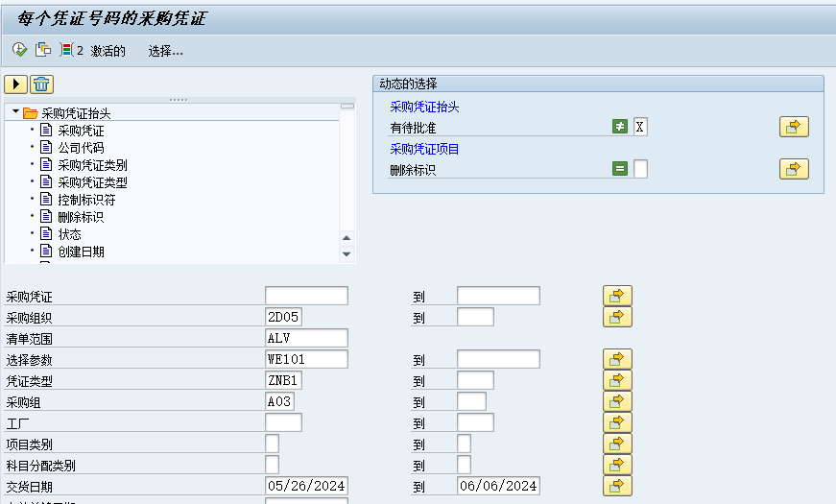Click the equals selection option icon for 删除标识
This screenshot has height=504, width=836.
click(x=619, y=169)
